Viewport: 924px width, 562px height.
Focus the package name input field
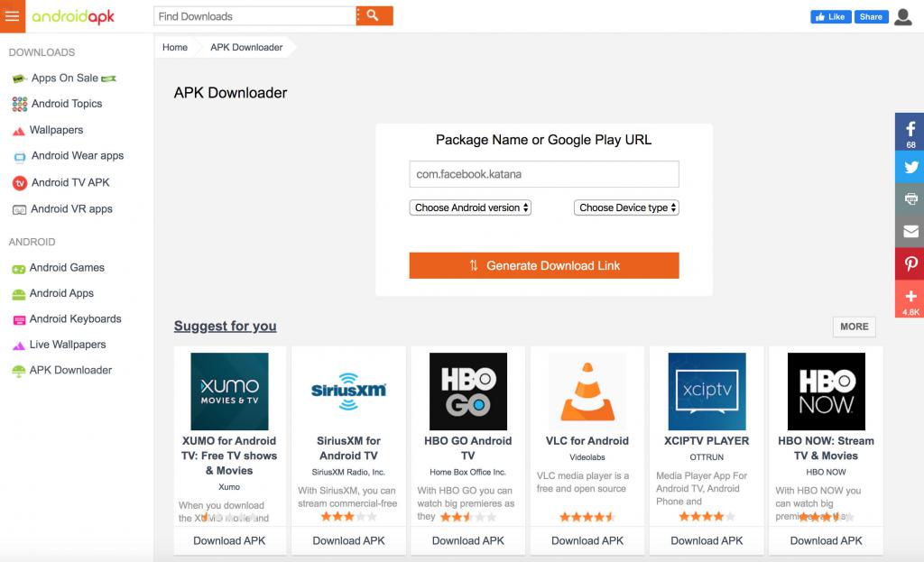point(544,174)
